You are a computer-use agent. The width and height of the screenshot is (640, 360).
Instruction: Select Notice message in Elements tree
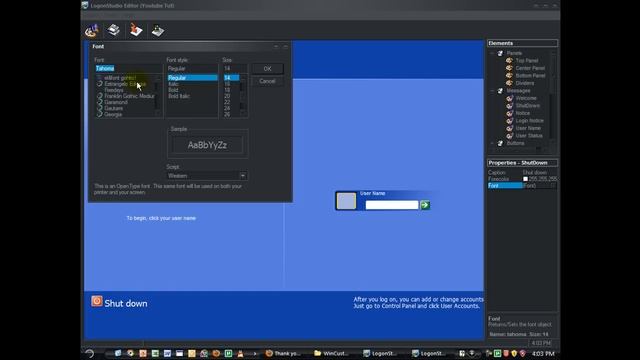(x=523, y=113)
